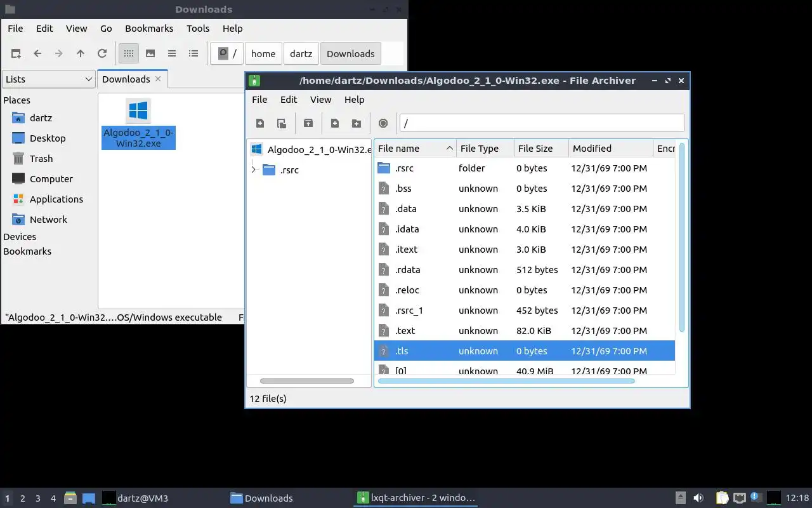
Task: Switch file manager to detailed list view
Action: pyautogui.click(x=193, y=54)
